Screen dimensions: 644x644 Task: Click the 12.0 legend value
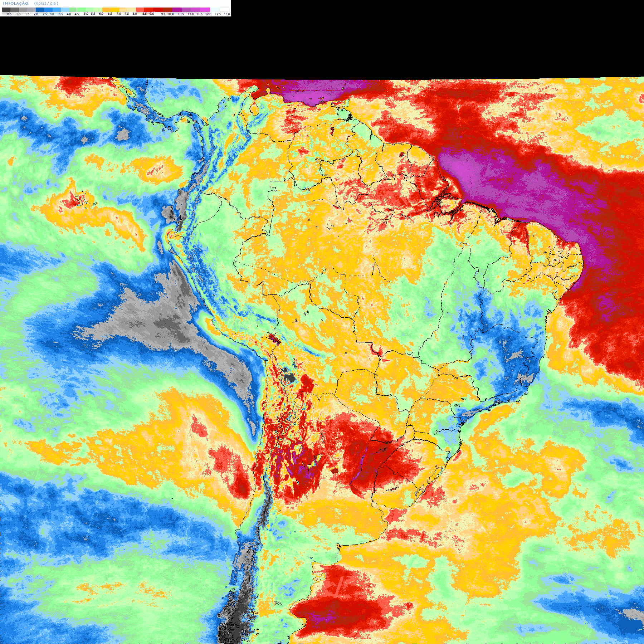point(208,14)
